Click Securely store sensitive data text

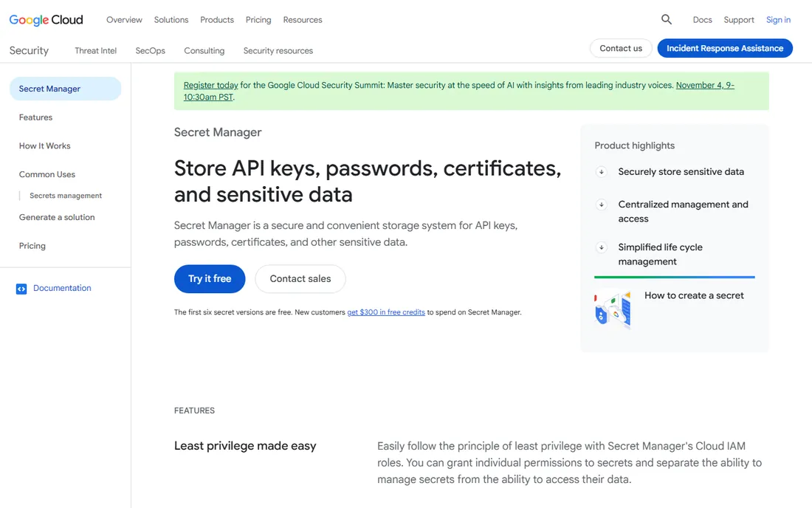coord(681,171)
